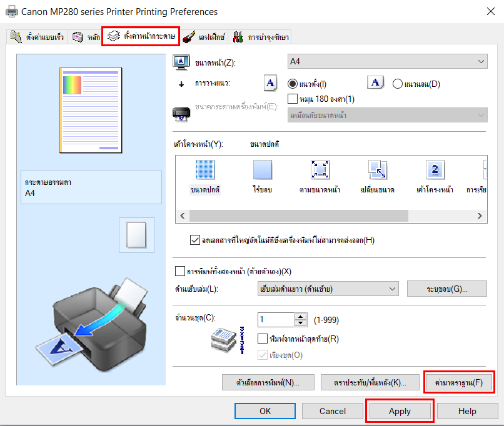Open the Page Size dropdown showing A4
The image size is (504, 426).
tap(387, 61)
